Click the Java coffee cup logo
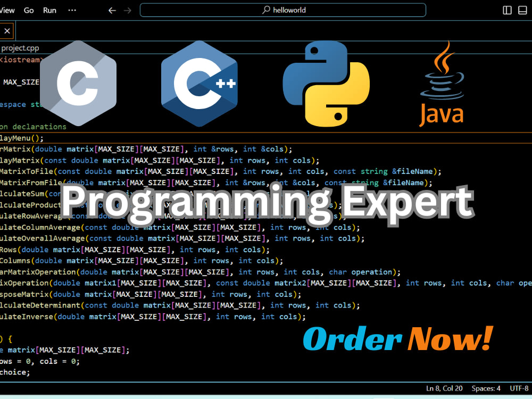Viewport: 532px width, 399px height. [442, 84]
